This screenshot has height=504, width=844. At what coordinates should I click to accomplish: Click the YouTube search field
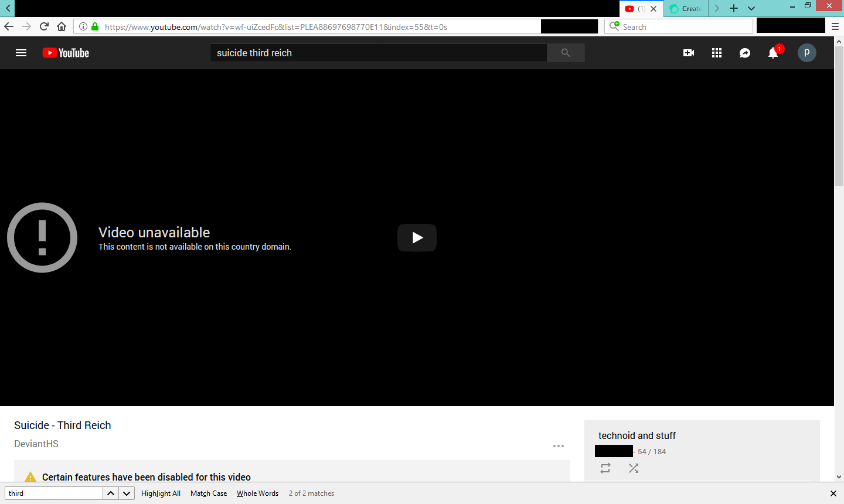(x=379, y=53)
